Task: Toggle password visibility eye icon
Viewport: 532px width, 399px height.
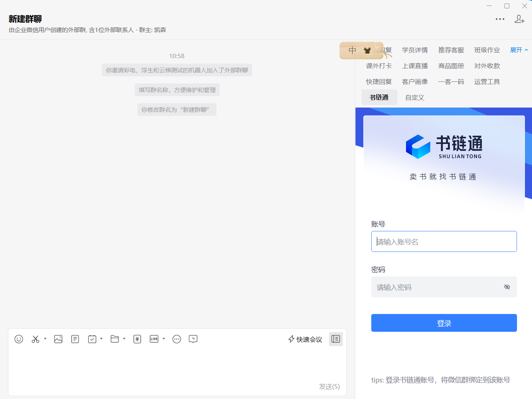Action: [507, 287]
